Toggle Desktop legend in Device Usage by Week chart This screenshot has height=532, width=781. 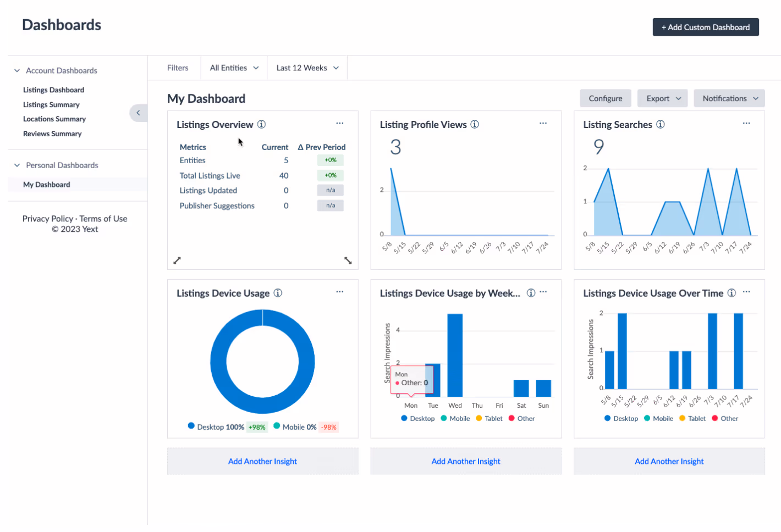coord(418,418)
